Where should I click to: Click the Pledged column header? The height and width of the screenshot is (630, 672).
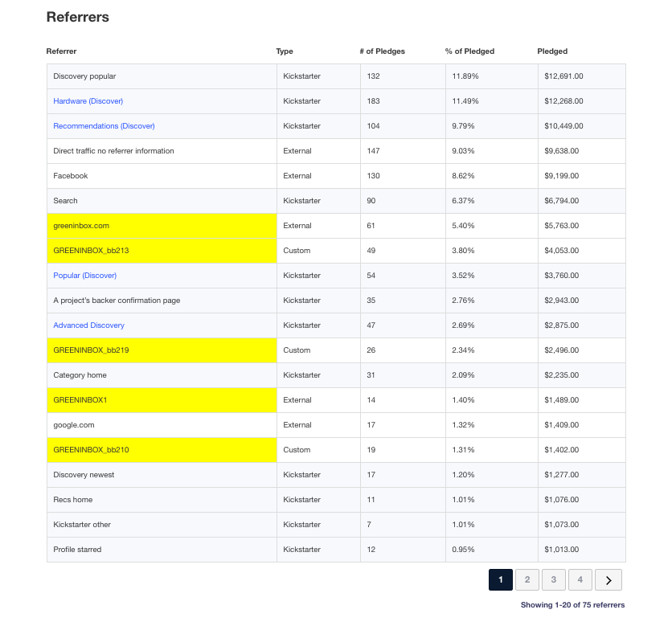[x=552, y=51]
